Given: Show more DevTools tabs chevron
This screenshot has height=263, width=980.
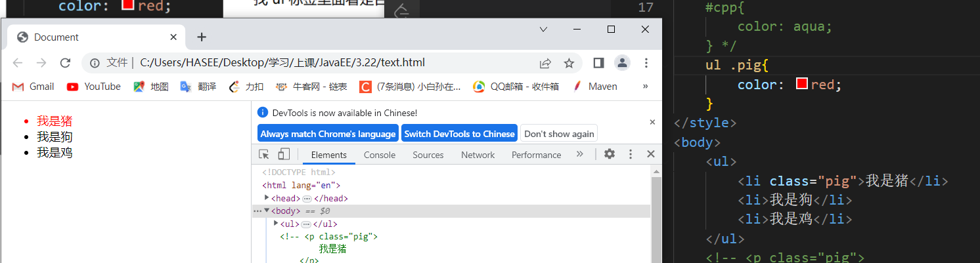Looking at the screenshot, I should click(580, 155).
